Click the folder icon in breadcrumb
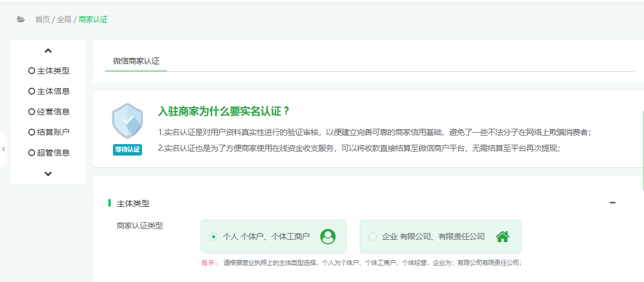This screenshot has width=644, height=282. [x=21, y=19]
